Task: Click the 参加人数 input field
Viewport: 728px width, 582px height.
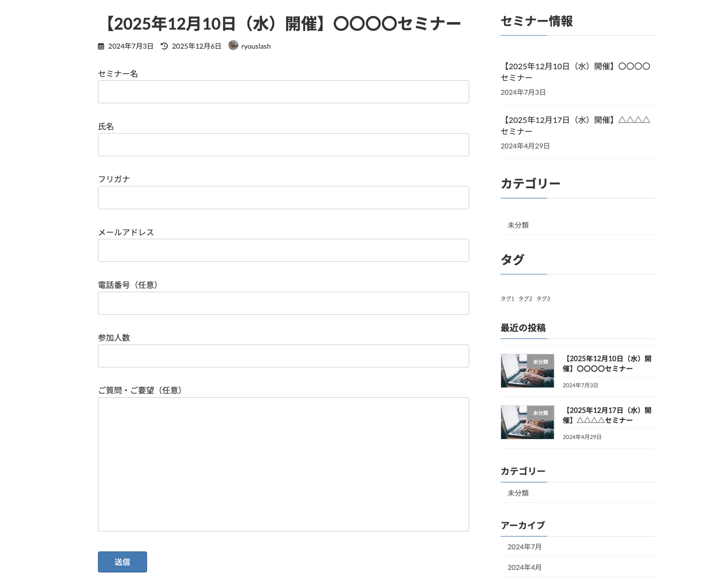Action: (283, 356)
